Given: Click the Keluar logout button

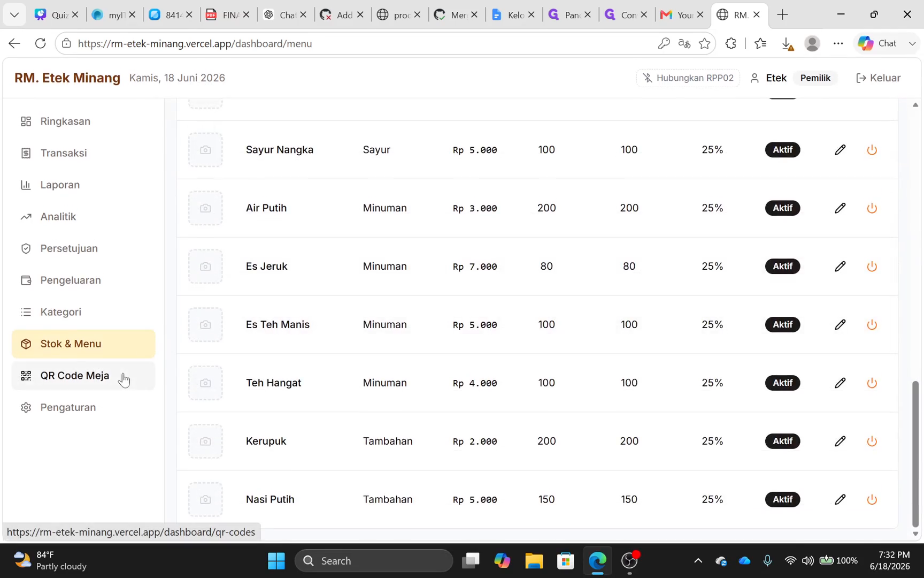Looking at the screenshot, I should point(879,78).
